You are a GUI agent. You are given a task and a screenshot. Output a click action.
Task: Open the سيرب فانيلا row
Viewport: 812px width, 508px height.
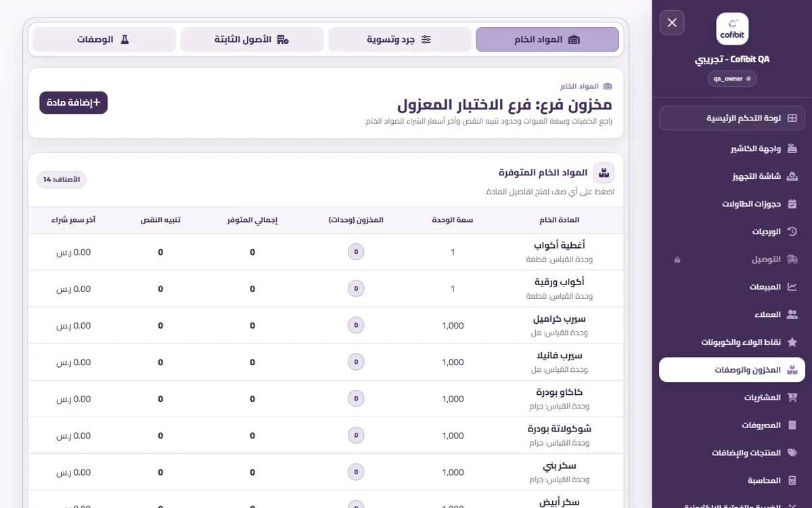(x=325, y=362)
